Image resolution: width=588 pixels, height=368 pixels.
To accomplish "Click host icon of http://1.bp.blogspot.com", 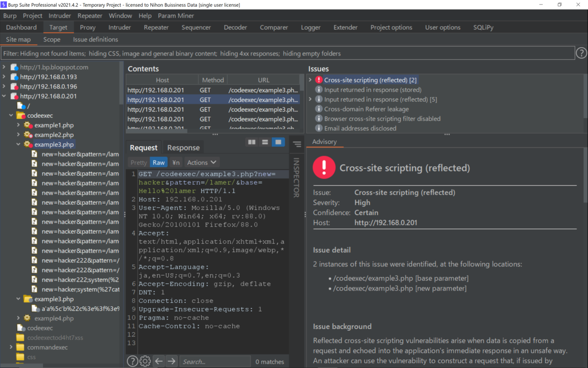I will click(14, 67).
